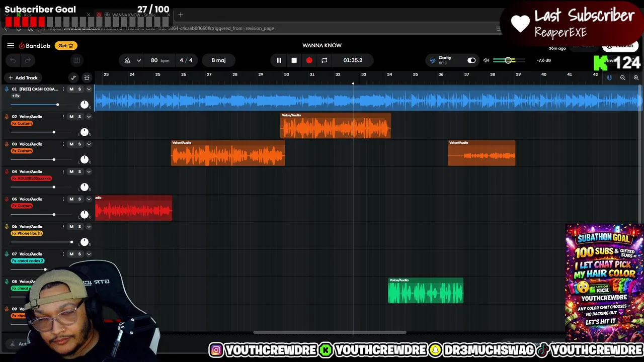Open Fx ADLIBBSSS effects on track 04

pos(31,178)
